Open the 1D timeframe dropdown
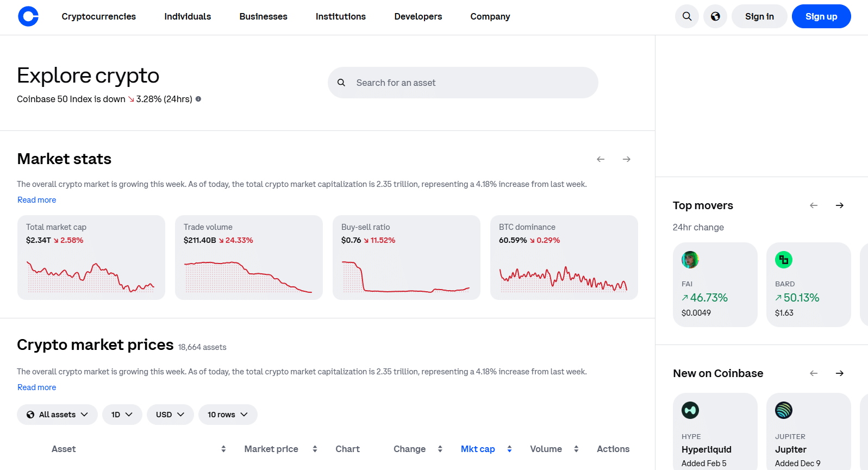 (122, 415)
